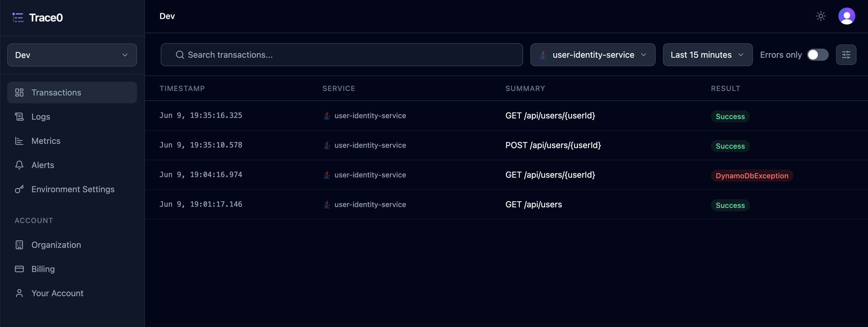Click the Environment Settings key icon
Viewport: 868px width, 327px height.
point(19,189)
